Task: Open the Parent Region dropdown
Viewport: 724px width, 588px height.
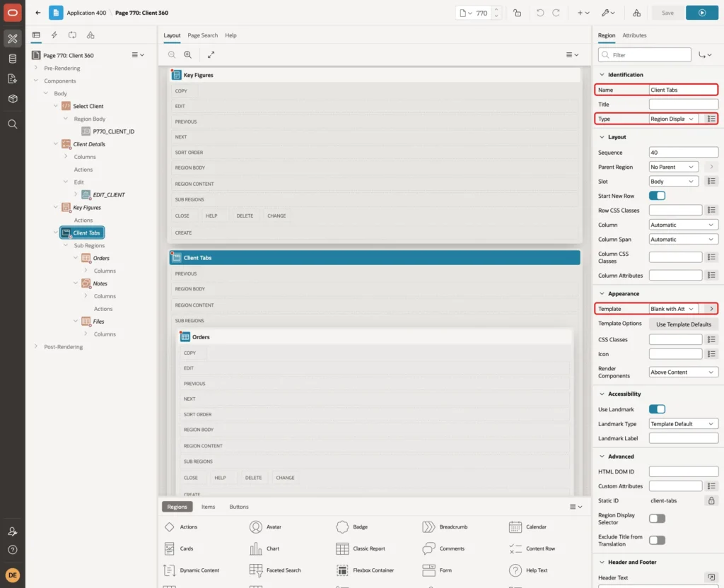Action: coord(673,167)
